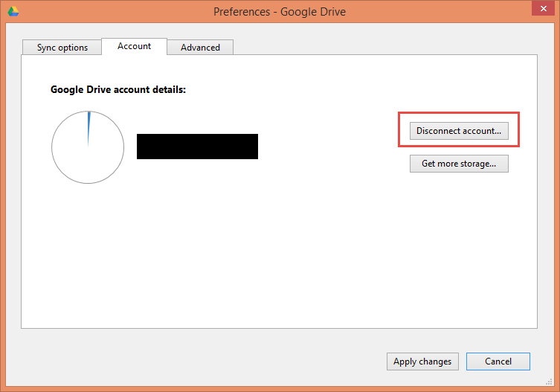Click the Google Drive account details heading
The image size is (560, 392).
coord(118,89)
